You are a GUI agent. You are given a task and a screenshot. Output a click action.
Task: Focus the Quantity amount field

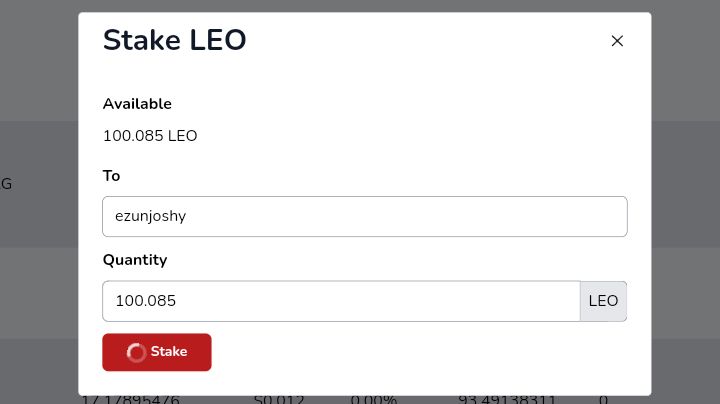[x=341, y=301]
